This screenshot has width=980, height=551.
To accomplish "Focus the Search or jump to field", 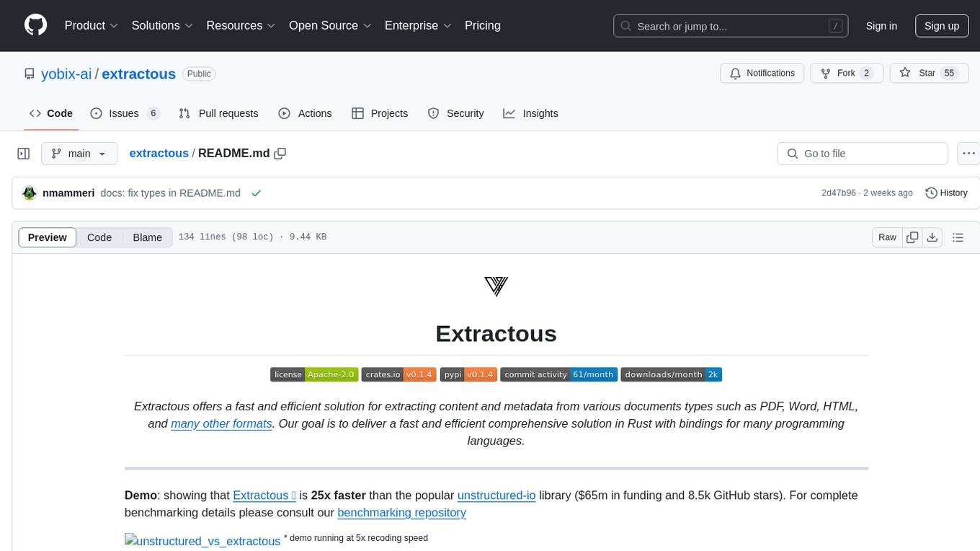I will [729, 26].
